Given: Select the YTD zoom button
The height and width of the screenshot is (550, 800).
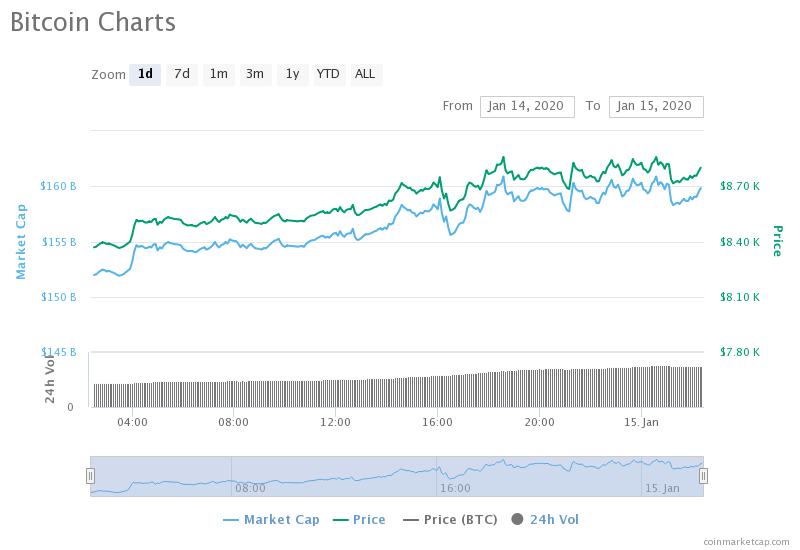Looking at the screenshot, I should point(328,74).
